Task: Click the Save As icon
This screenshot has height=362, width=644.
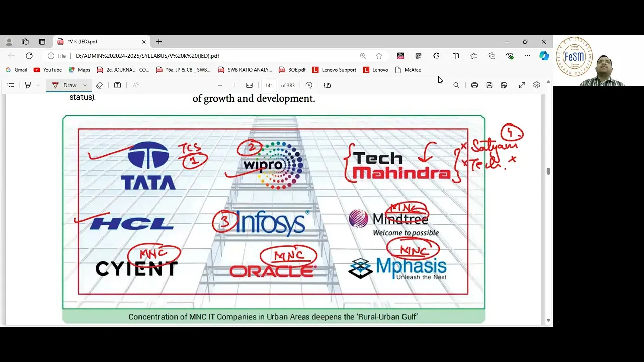Action: 504,85
